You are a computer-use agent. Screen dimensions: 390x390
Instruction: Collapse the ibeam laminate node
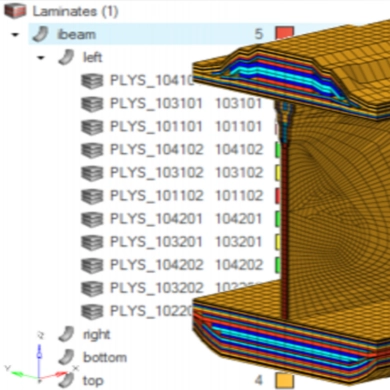click(x=15, y=35)
